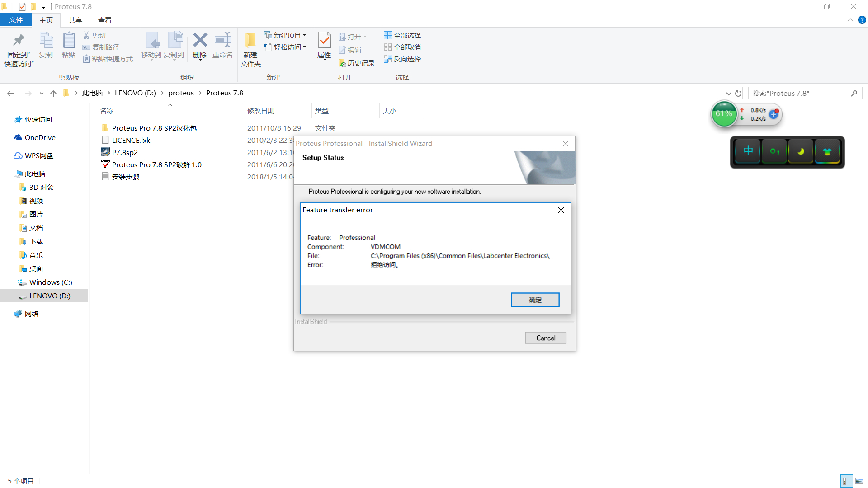Click the green 61% memory usage ball

click(x=723, y=114)
